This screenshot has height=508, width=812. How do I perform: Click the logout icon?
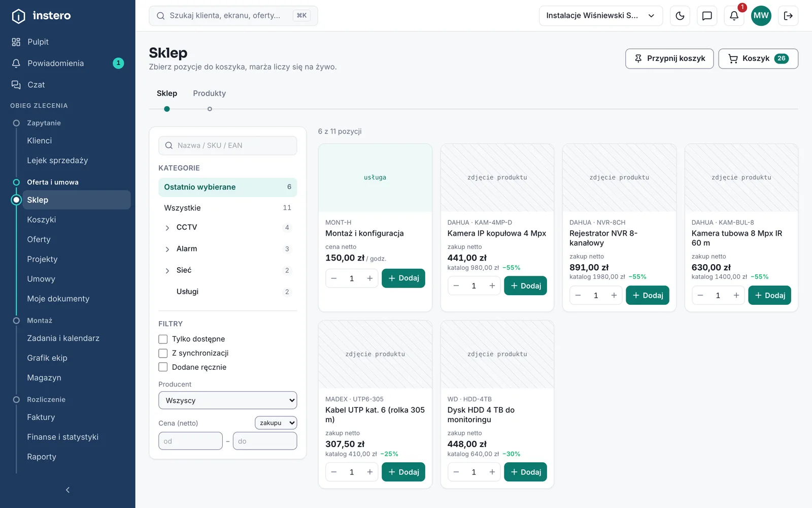[788, 16]
